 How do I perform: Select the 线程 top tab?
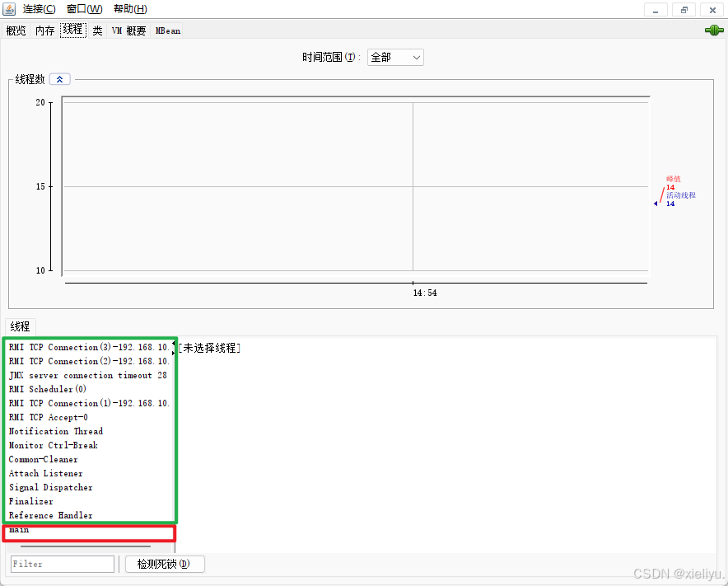pos(73,30)
